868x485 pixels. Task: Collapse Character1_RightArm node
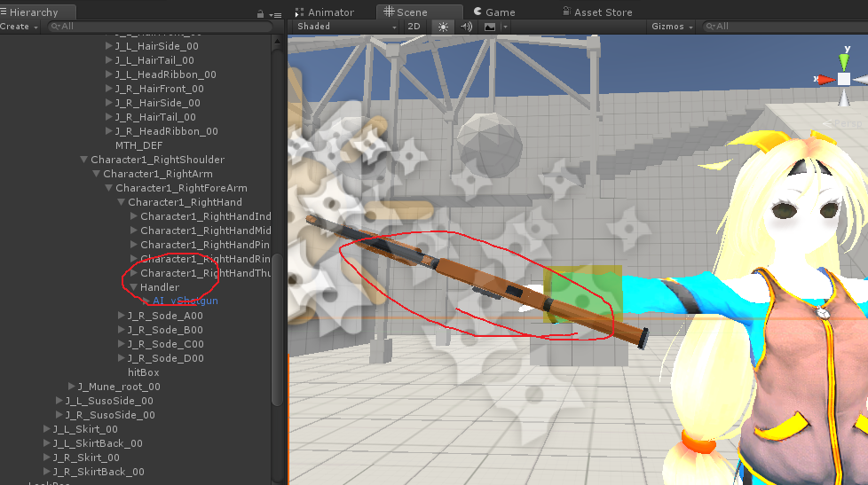[x=97, y=174]
